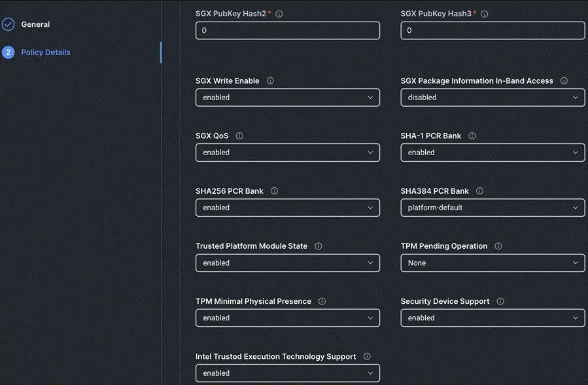The width and height of the screenshot is (588, 385).
Task: Open the SGX Write Enable dropdown
Action: click(x=287, y=97)
